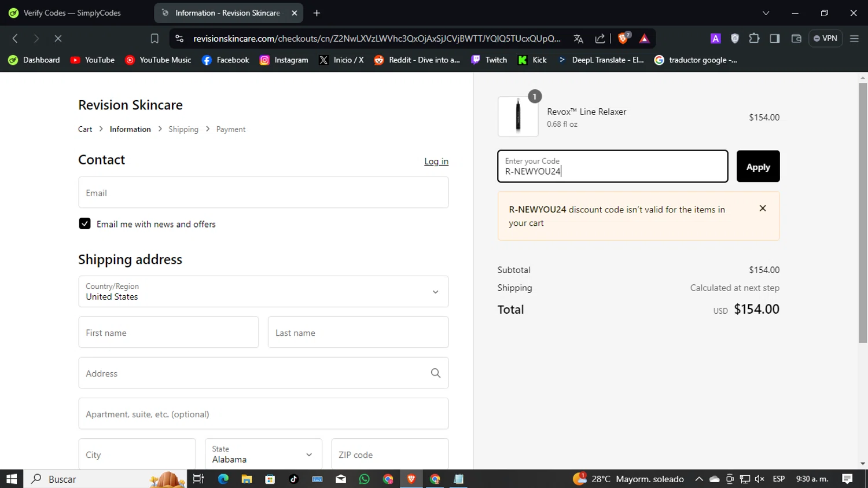Expand the Country/Region dropdown
Screen dimensions: 868x488
tap(263, 292)
